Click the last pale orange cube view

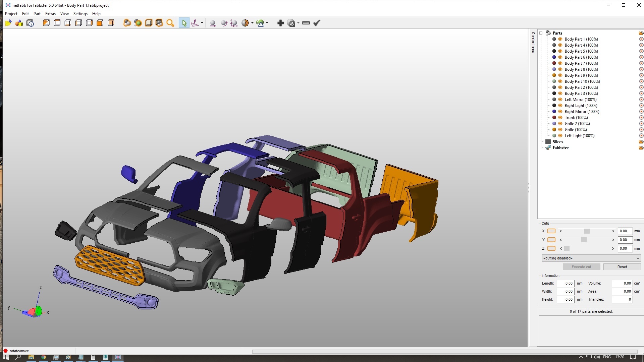pos(111,23)
